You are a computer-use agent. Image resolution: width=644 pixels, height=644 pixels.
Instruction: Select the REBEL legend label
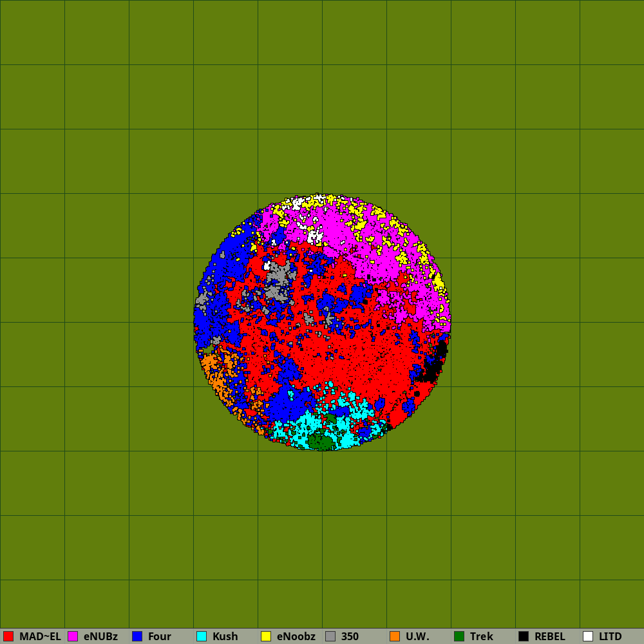pyautogui.click(x=550, y=636)
